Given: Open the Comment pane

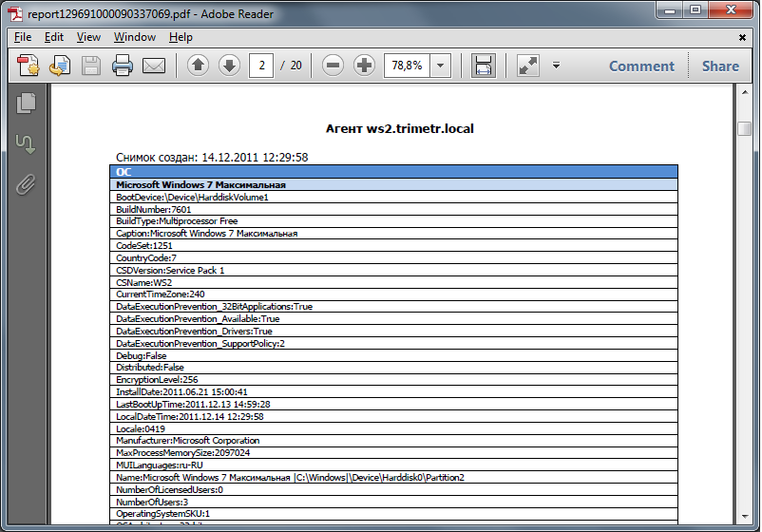Looking at the screenshot, I should point(641,66).
